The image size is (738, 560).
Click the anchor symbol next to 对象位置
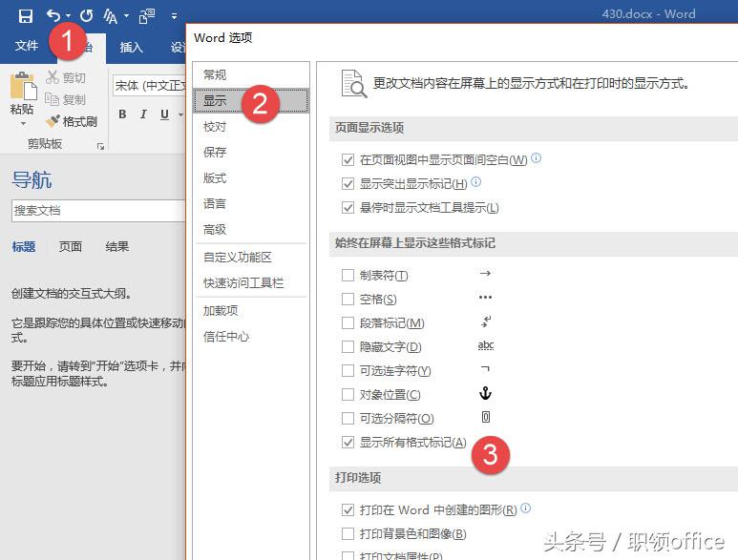click(485, 393)
